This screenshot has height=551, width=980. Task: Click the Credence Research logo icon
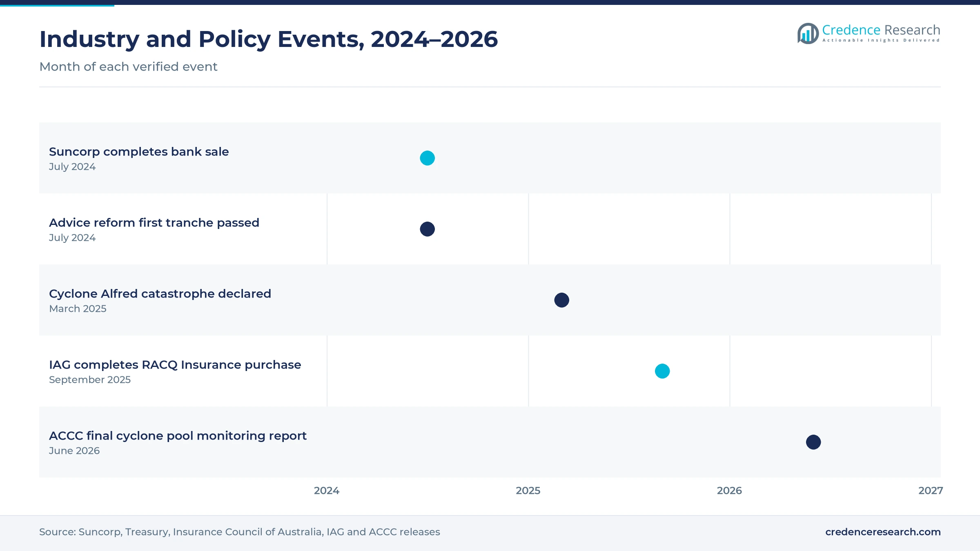tap(808, 33)
